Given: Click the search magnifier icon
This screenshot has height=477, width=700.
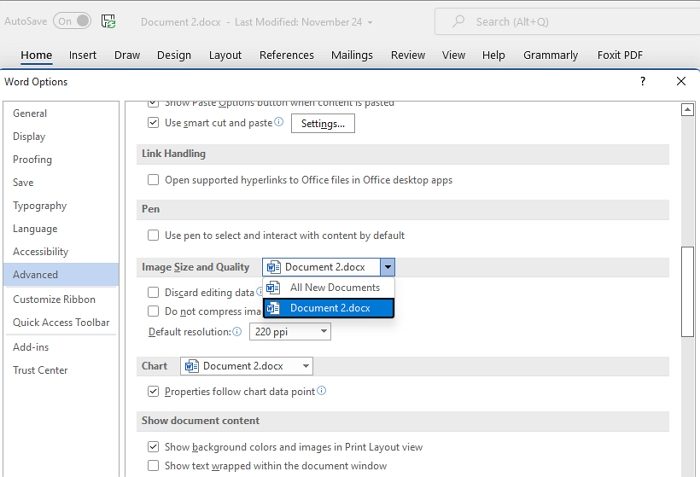Looking at the screenshot, I should pos(458,21).
